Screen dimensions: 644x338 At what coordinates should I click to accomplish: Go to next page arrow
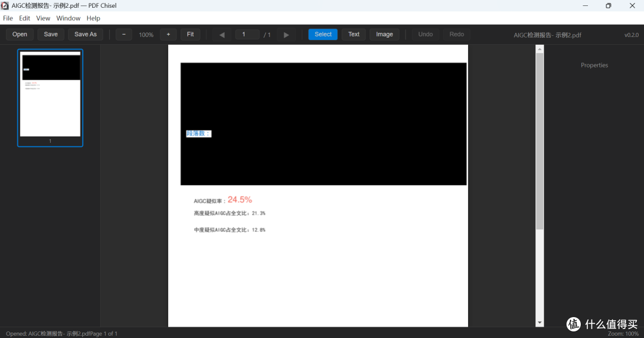286,35
